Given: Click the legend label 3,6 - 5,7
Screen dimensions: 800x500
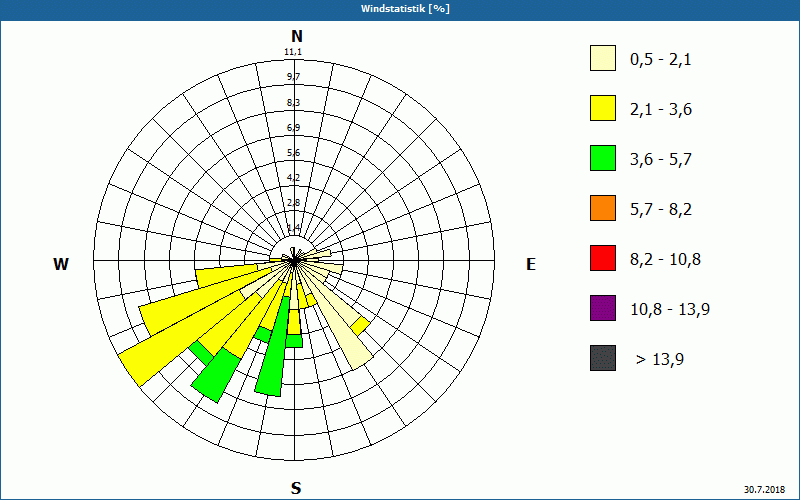Looking at the screenshot, I should pos(661,160).
